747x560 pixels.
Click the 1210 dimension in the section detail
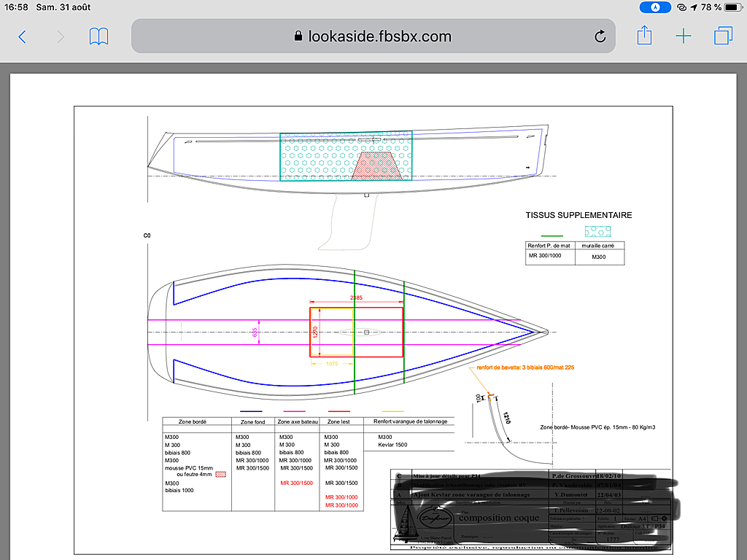506,418
